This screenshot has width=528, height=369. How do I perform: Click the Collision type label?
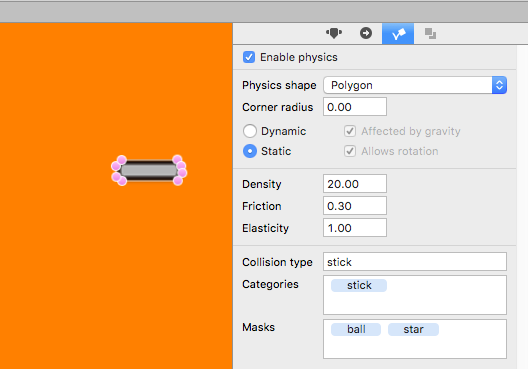(277, 262)
